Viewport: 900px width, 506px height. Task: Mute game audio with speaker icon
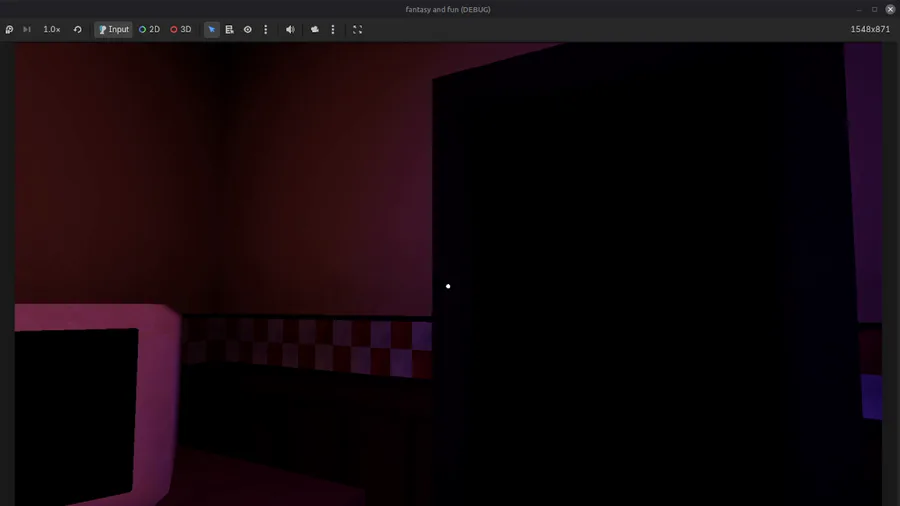[290, 29]
